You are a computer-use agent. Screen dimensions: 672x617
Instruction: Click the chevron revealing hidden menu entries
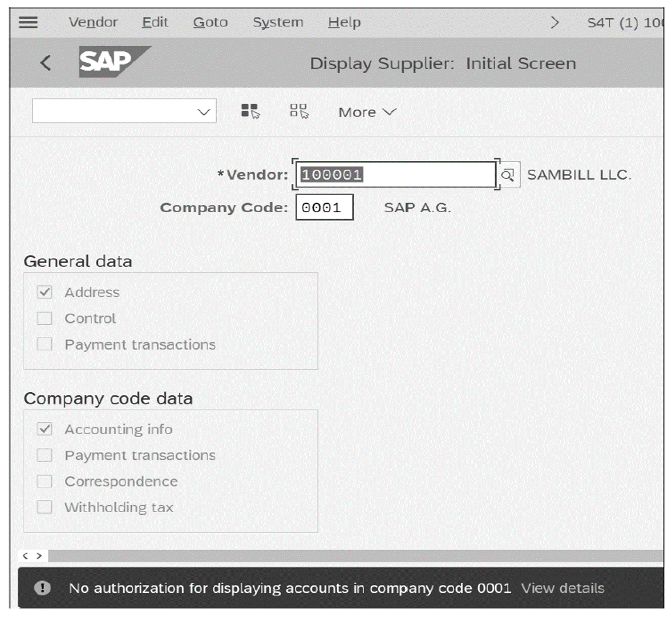click(556, 22)
